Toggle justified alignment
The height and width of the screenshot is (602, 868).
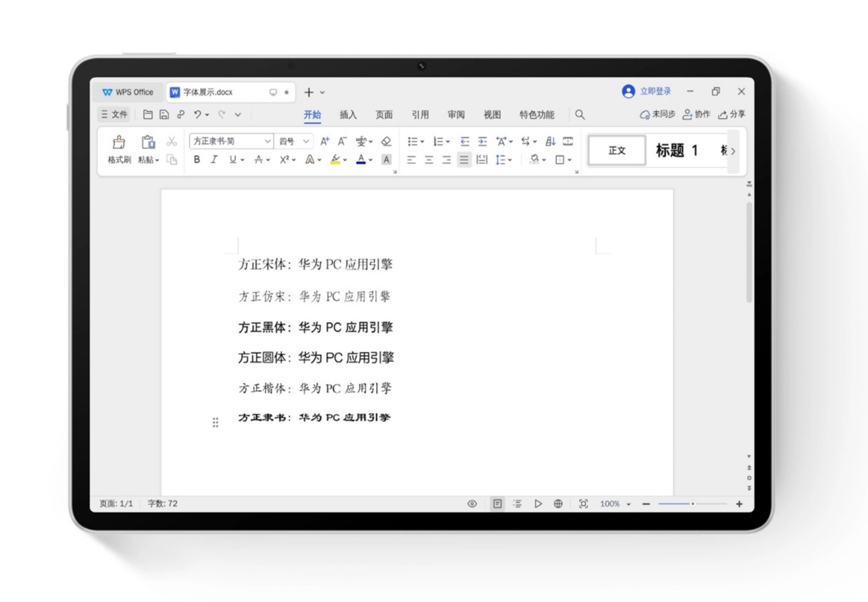(464, 160)
